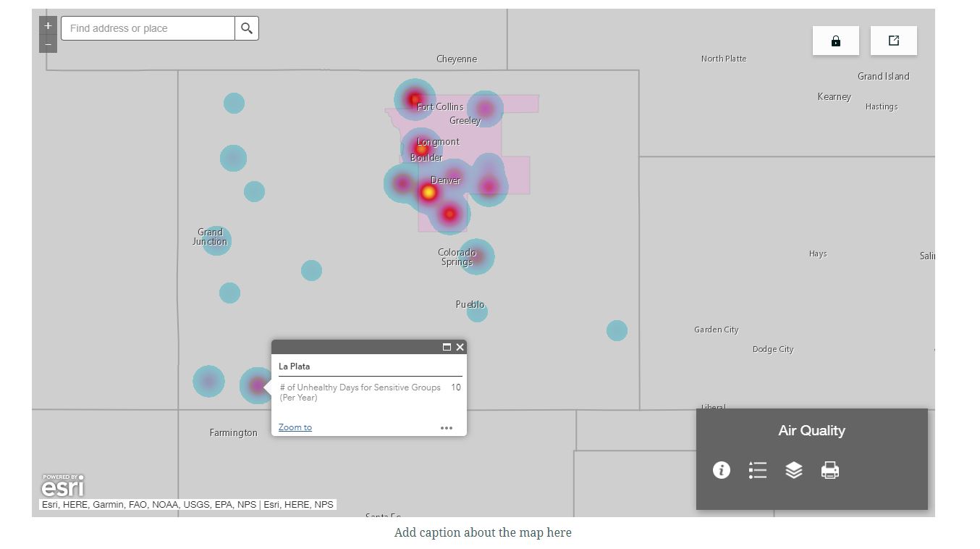Click the Greeley city label
Screen dimensions: 980x549
tap(465, 120)
